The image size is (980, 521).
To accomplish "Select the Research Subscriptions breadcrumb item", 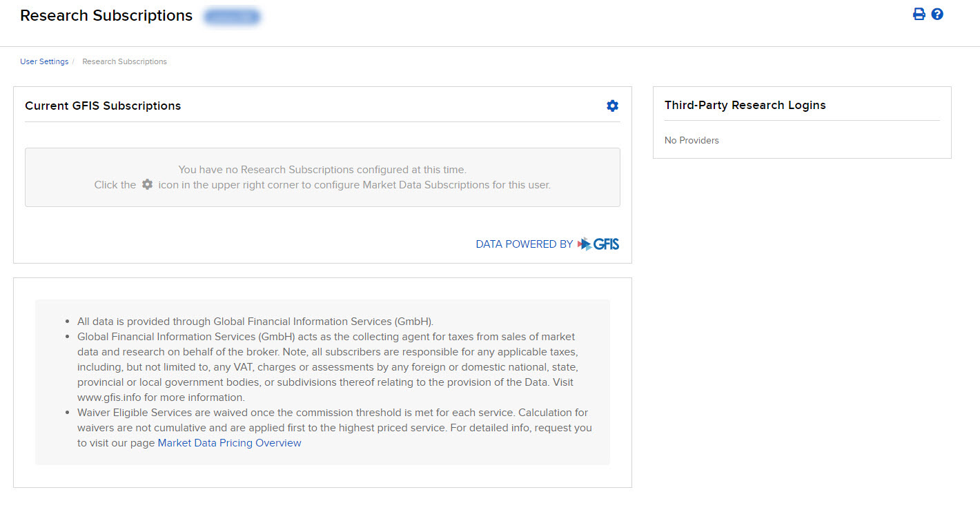I will tap(124, 61).
